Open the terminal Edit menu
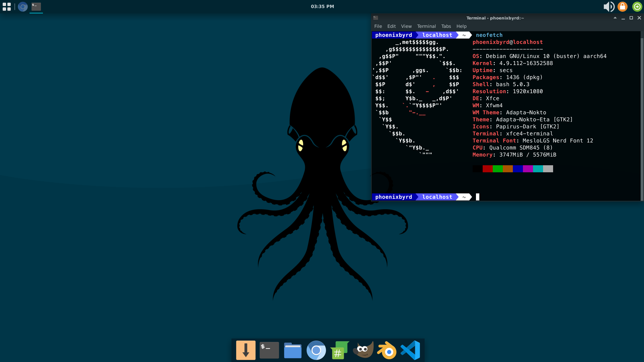Viewport: 644px width, 362px height. 391,26
